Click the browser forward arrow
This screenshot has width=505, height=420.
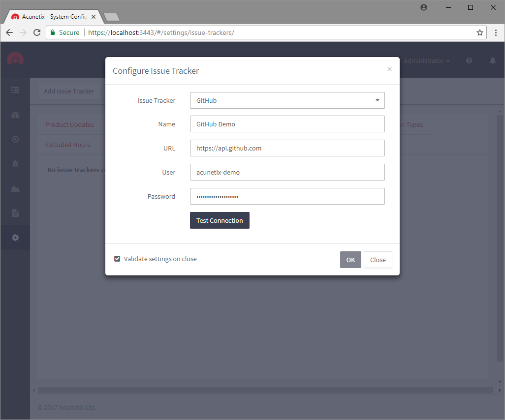(23, 32)
